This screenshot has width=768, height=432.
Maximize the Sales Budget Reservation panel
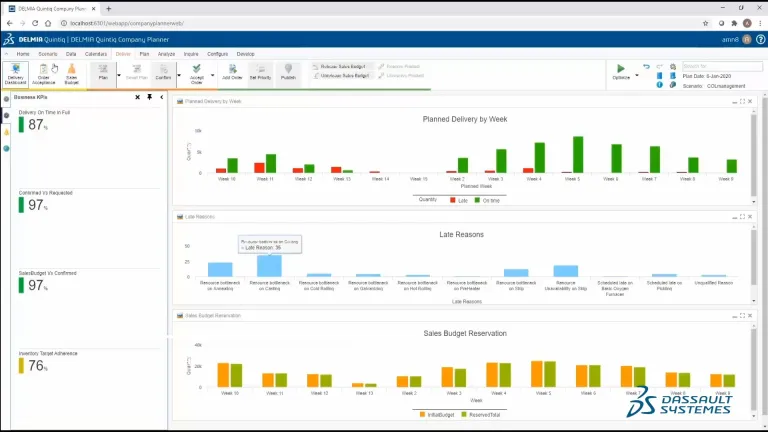tap(742, 315)
